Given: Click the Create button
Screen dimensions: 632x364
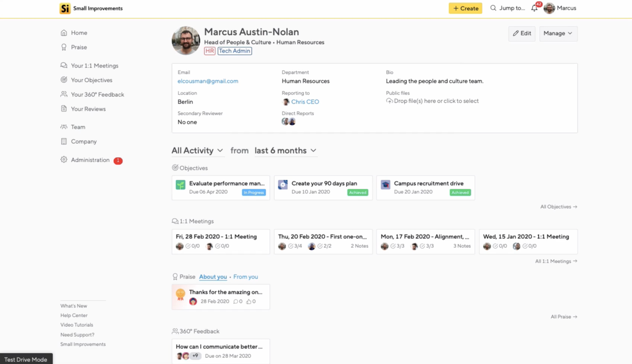Looking at the screenshot, I should click(x=465, y=8).
